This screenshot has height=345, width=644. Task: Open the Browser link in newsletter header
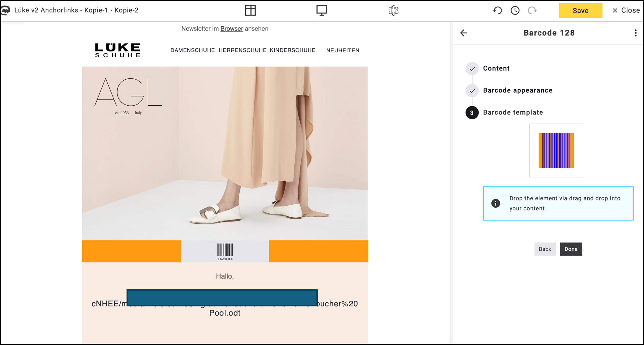tap(232, 29)
